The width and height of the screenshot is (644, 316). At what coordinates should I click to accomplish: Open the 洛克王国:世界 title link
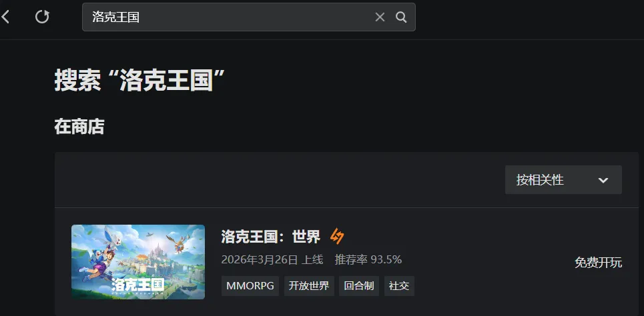271,237
